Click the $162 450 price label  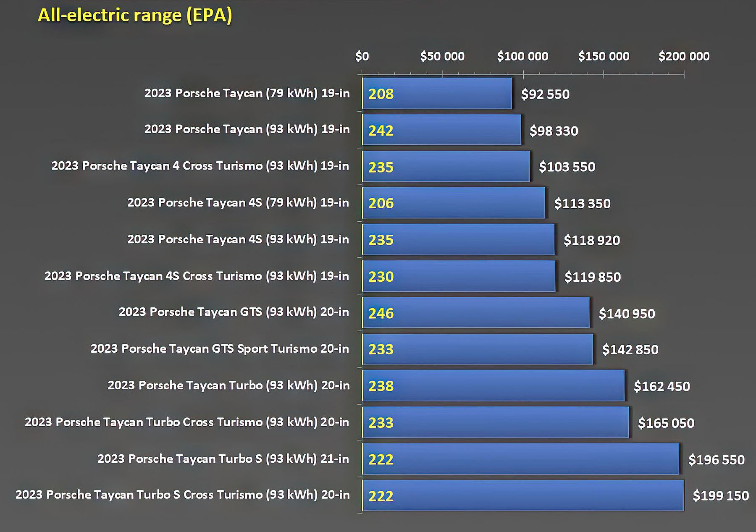(661, 386)
